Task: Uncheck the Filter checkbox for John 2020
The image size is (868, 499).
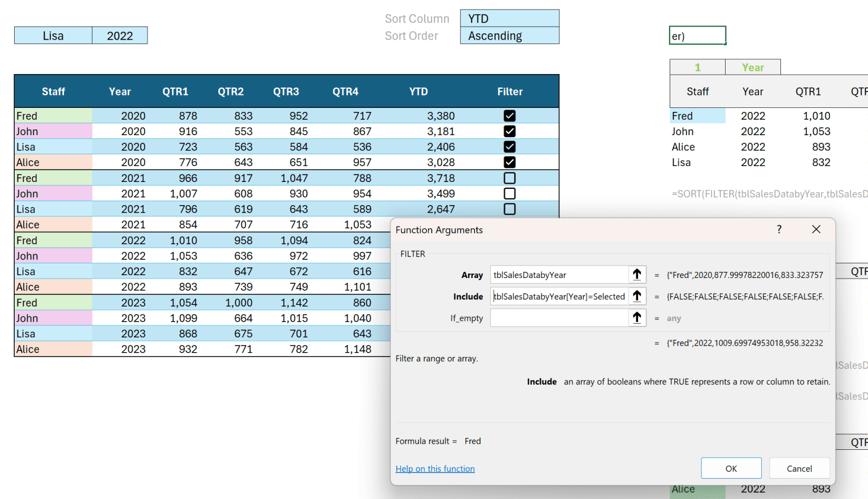Action: click(x=510, y=131)
